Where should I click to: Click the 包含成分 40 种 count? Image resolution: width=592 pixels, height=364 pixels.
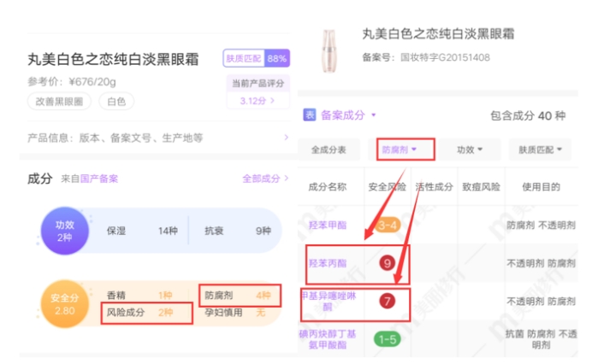click(x=528, y=115)
